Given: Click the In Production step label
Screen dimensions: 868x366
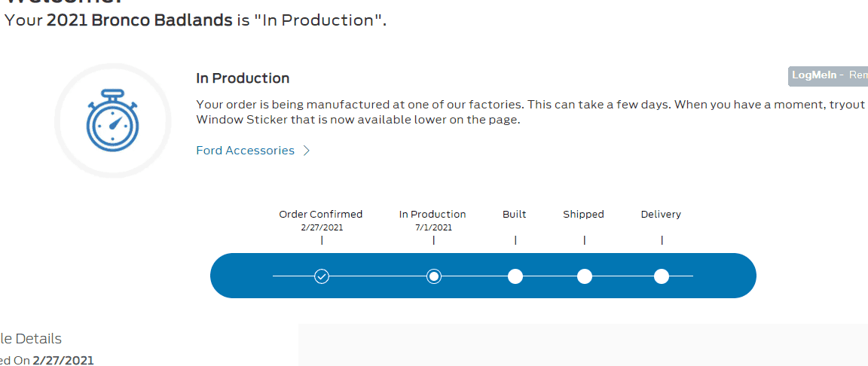Looking at the screenshot, I should [x=432, y=214].
